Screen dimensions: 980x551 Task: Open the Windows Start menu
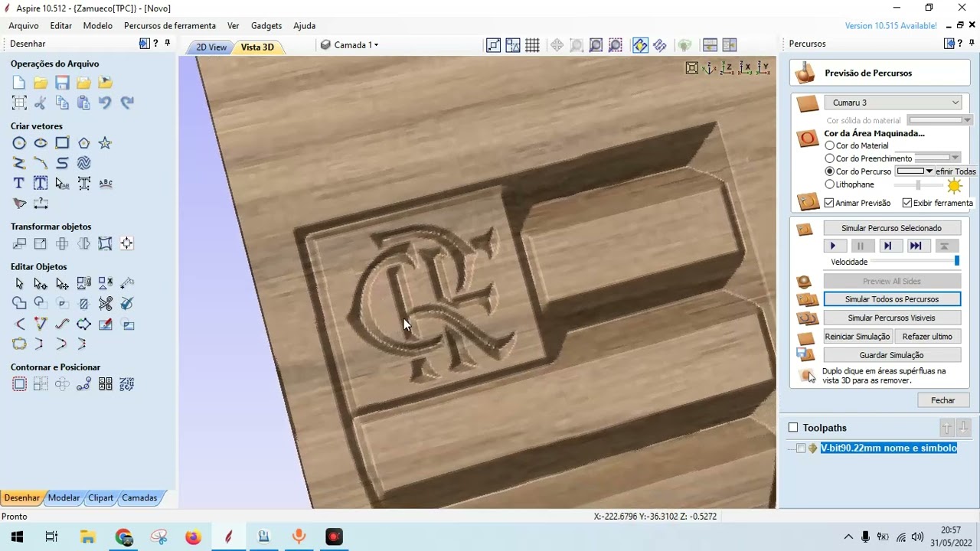17,536
